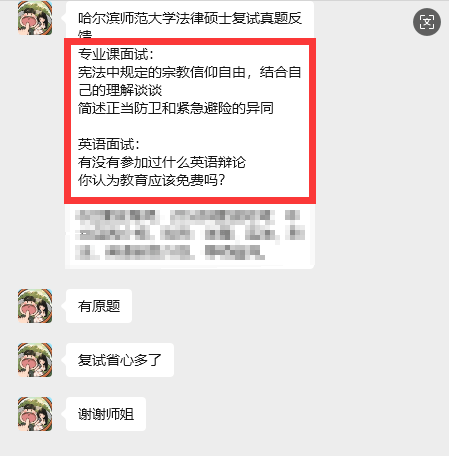Click the 谢谢师姐 message bubble
The width and height of the screenshot is (449, 456).
(106, 414)
